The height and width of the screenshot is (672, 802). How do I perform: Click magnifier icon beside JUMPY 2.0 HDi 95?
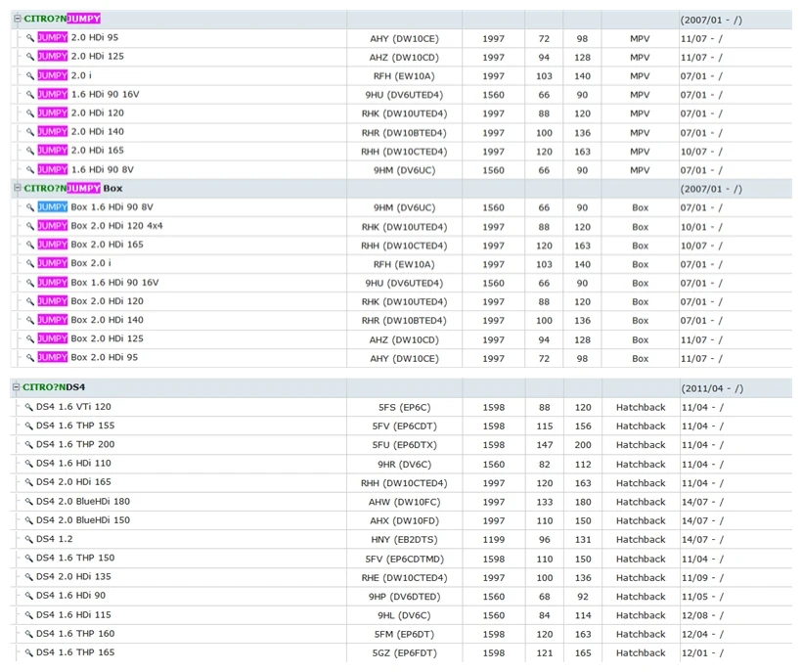pos(30,38)
